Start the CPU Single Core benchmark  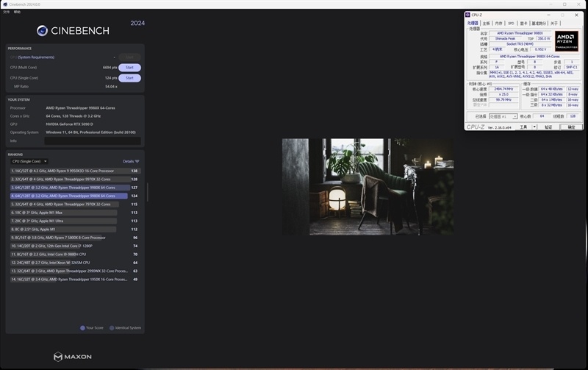pyautogui.click(x=129, y=77)
